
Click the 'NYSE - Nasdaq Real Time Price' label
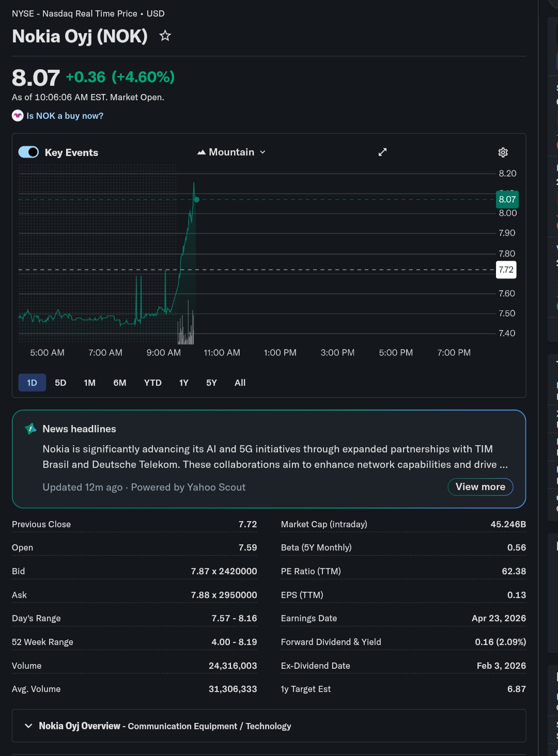[x=74, y=13]
